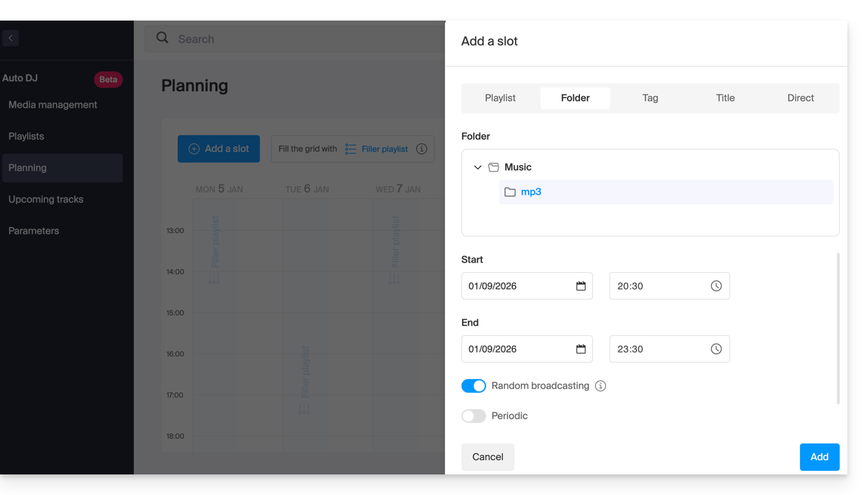The height and width of the screenshot is (495, 868).
Task: Click the End time clock icon
Action: tap(716, 349)
